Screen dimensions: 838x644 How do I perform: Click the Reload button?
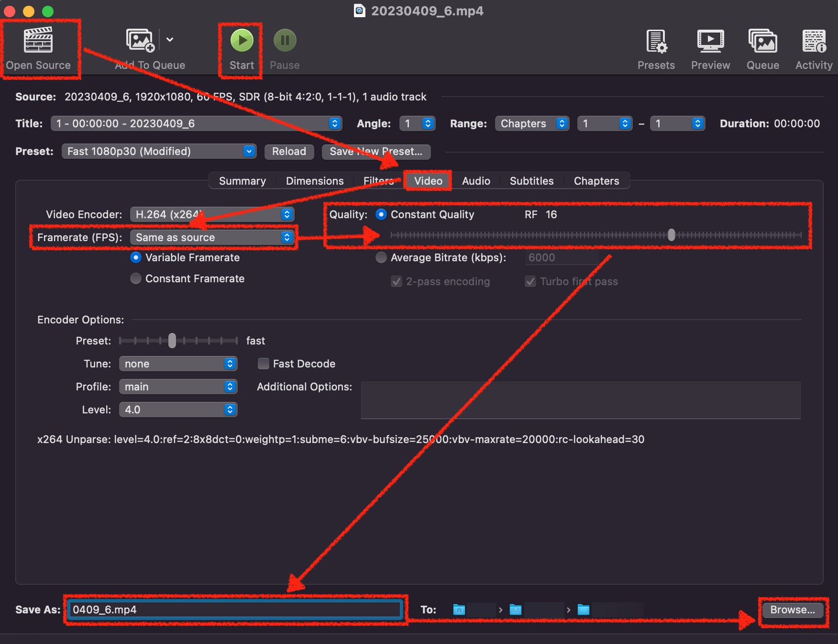(x=289, y=151)
